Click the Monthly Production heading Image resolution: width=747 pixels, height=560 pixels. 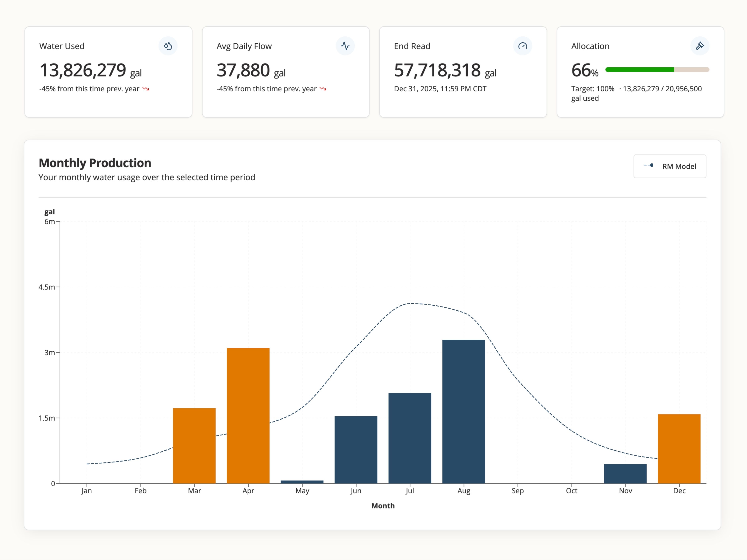click(x=95, y=163)
